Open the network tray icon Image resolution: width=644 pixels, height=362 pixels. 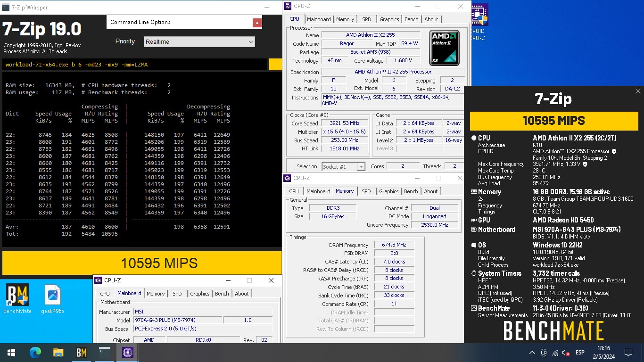coord(555,353)
